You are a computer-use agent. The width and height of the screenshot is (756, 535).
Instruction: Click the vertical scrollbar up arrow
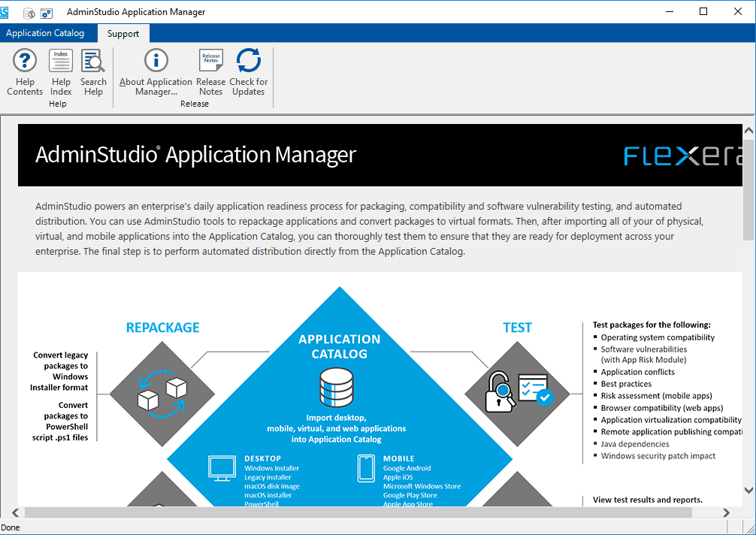(x=748, y=130)
